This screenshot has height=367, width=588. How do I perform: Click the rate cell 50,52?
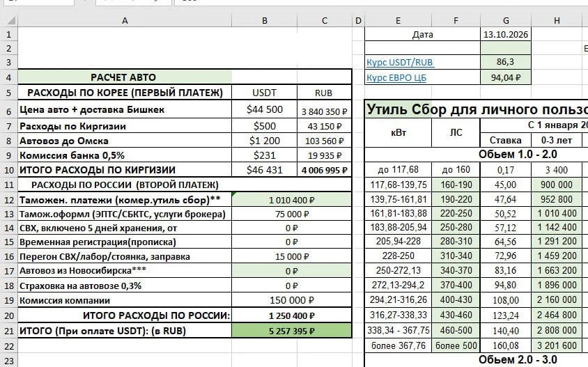point(506,214)
